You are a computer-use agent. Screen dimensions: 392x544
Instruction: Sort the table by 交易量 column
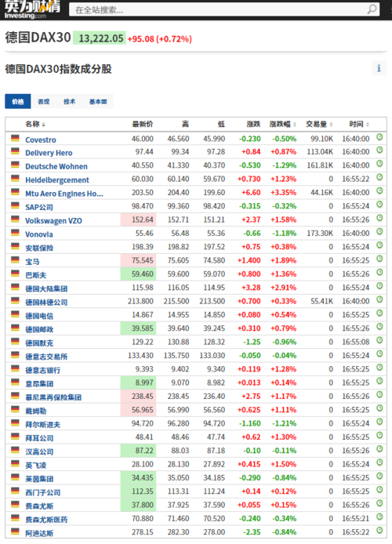tap(319, 124)
